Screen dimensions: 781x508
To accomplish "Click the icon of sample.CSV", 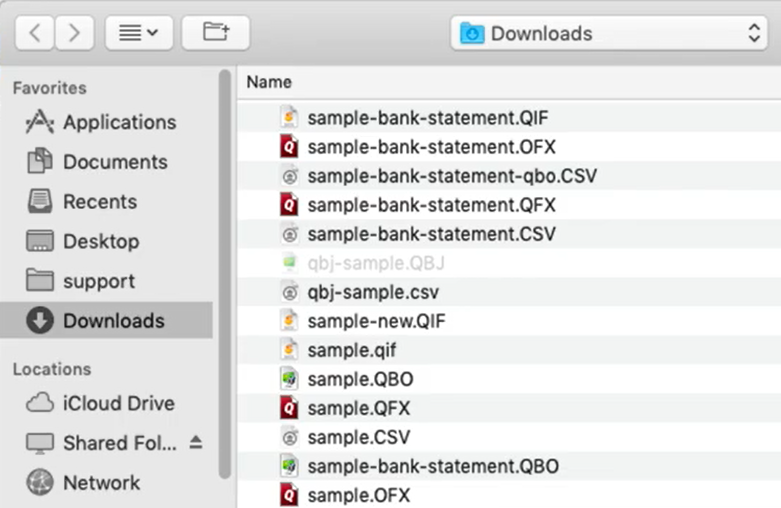I will (x=289, y=437).
